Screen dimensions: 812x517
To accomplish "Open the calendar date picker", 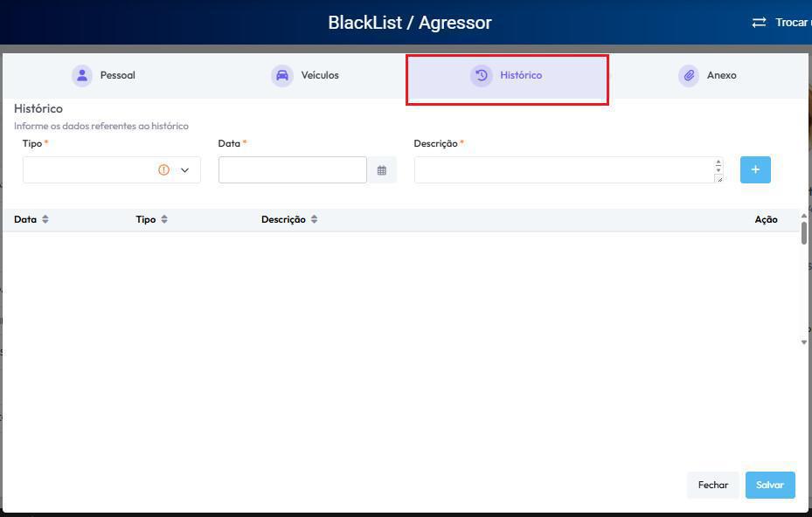I will pyautogui.click(x=382, y=170).
